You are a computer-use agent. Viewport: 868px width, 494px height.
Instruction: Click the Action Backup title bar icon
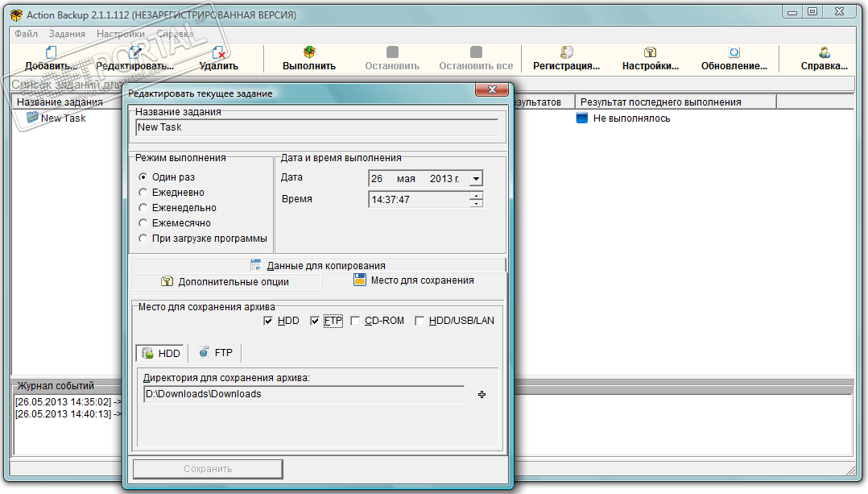point(17,15)
